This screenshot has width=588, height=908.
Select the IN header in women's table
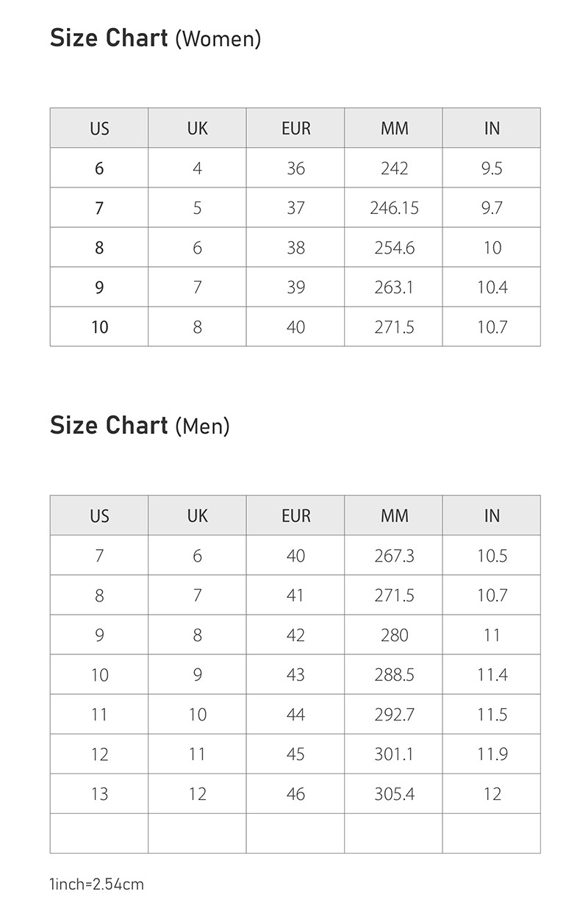pyautogui.click(x=492, y=128)
